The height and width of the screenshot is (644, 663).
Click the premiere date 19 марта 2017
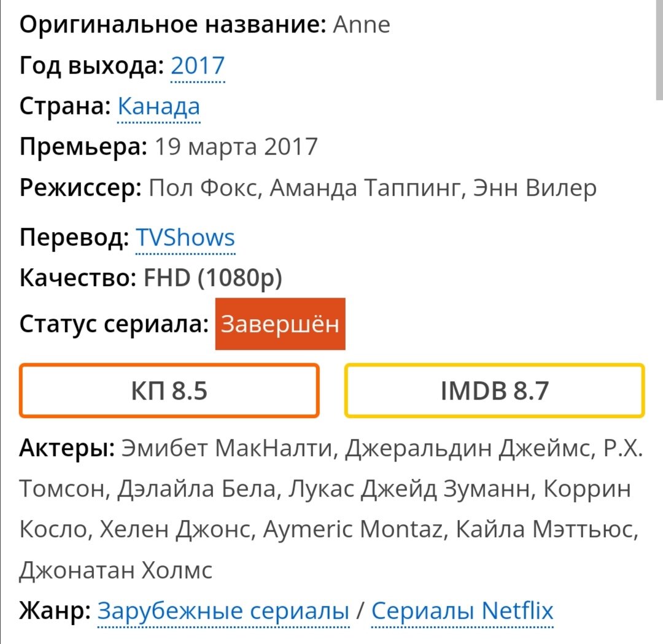pyautogui.click(x=236, y=147)
